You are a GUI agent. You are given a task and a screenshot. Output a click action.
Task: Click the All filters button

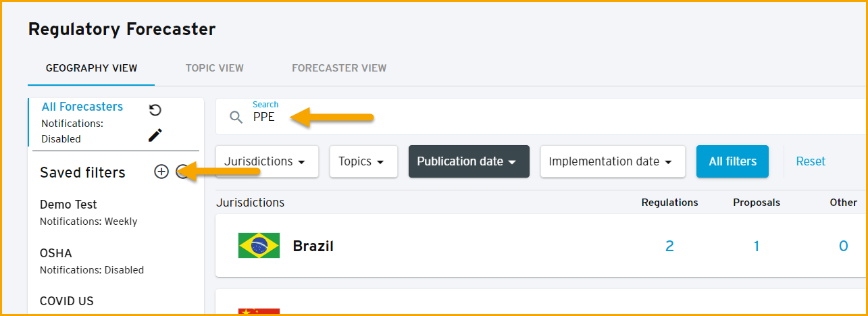click(732, 161)
